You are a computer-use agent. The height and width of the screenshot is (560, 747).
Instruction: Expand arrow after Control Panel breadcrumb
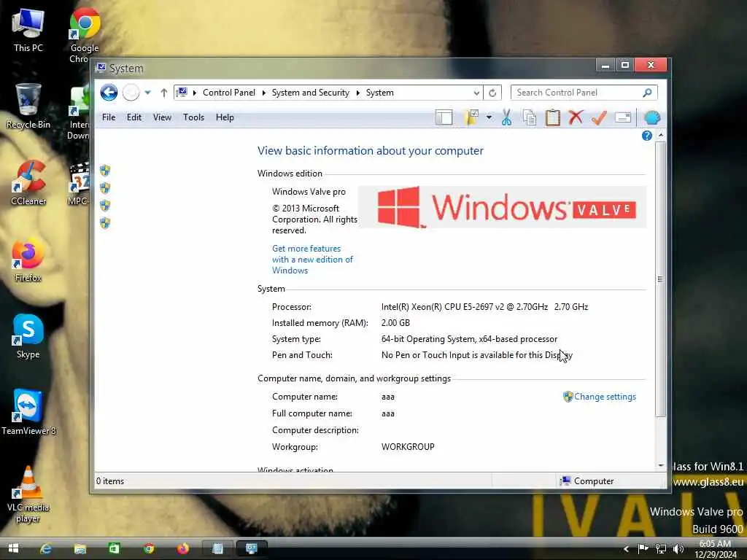point(263,93)
